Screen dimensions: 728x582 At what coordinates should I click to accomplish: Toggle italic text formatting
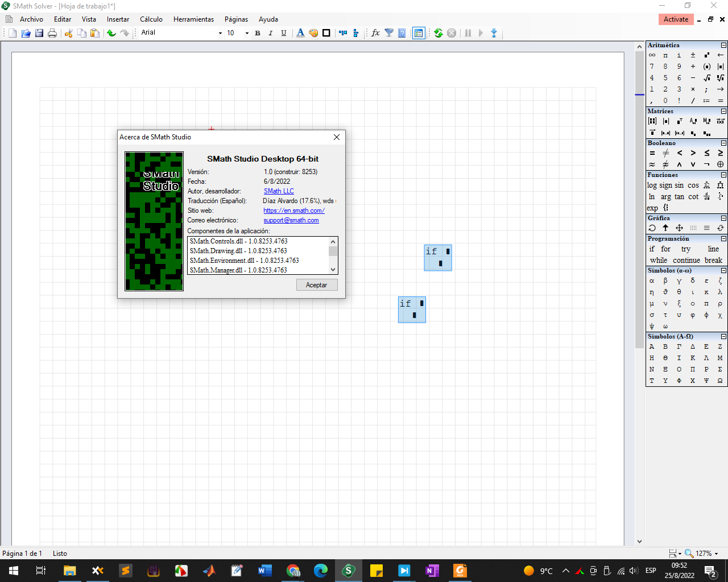(x=271, y=33)
